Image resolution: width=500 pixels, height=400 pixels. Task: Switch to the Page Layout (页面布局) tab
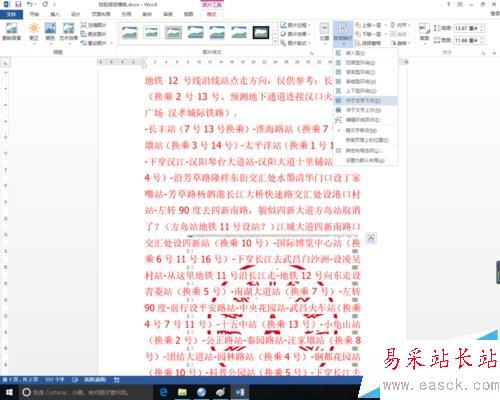(101, 14)
